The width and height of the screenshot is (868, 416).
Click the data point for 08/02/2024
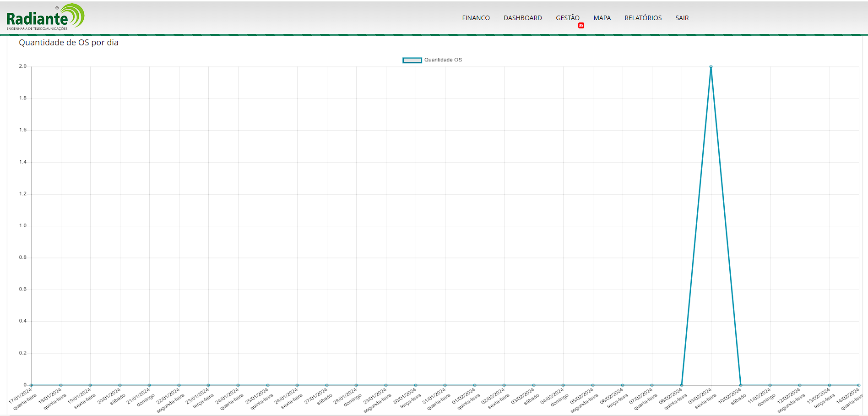682,385
